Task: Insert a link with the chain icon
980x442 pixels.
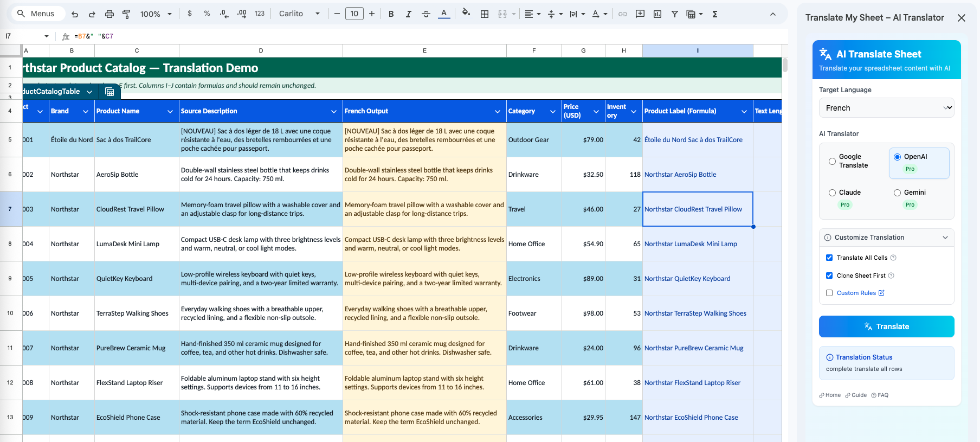Action: [x=623, y=14]
